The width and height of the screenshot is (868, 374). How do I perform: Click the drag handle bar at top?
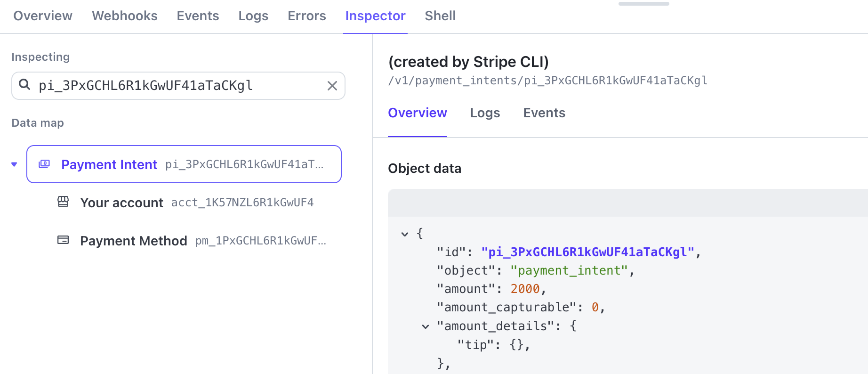pos(643,4)
